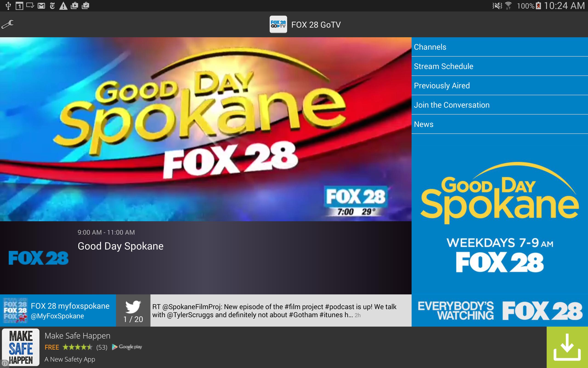
Task: Open Join the Conversation
Action: pyautogui.click(x=500, y=105)
